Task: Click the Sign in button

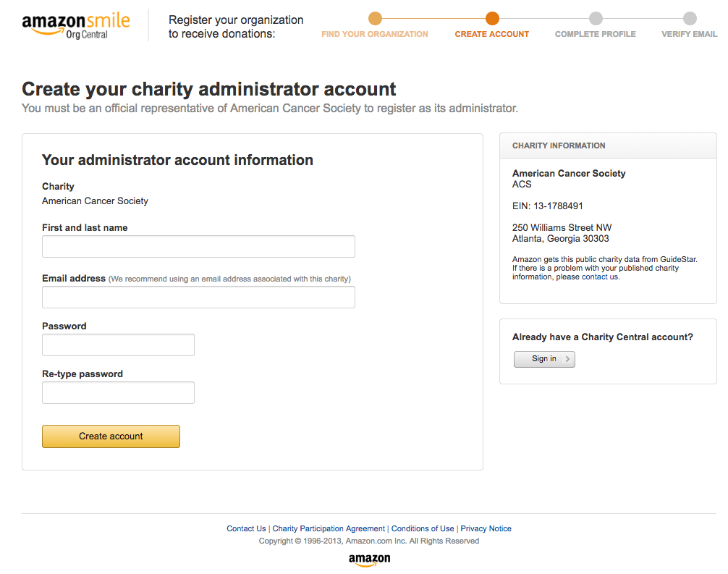Action: pos(544,359)
